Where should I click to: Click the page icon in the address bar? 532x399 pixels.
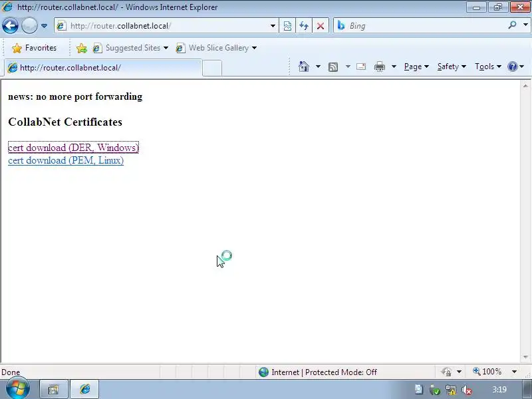(61, 26)
